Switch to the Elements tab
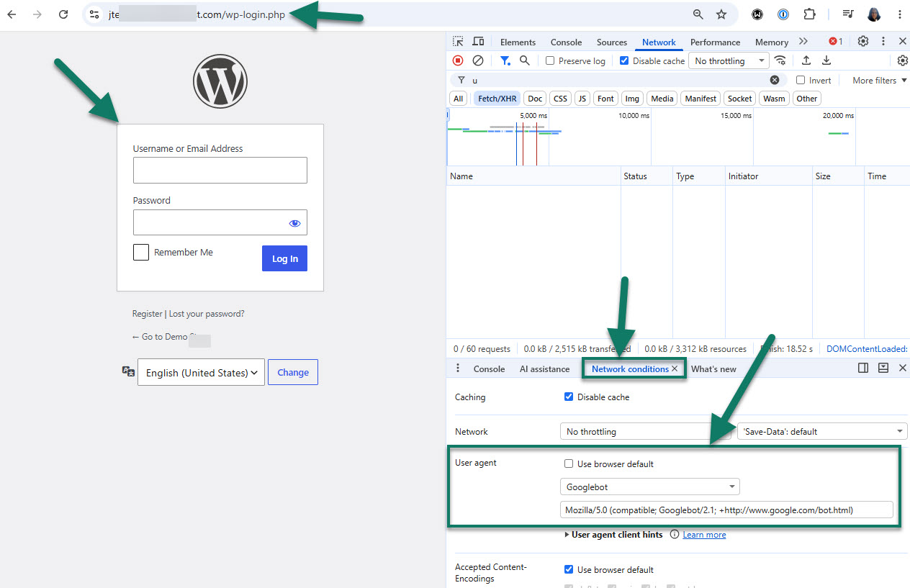910x588 pixels. (x=518, y=42)
